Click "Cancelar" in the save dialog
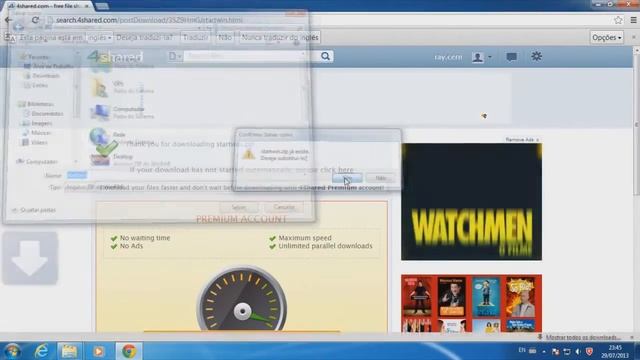This screenshot has height=360, width=640. (x=284, y=207)
